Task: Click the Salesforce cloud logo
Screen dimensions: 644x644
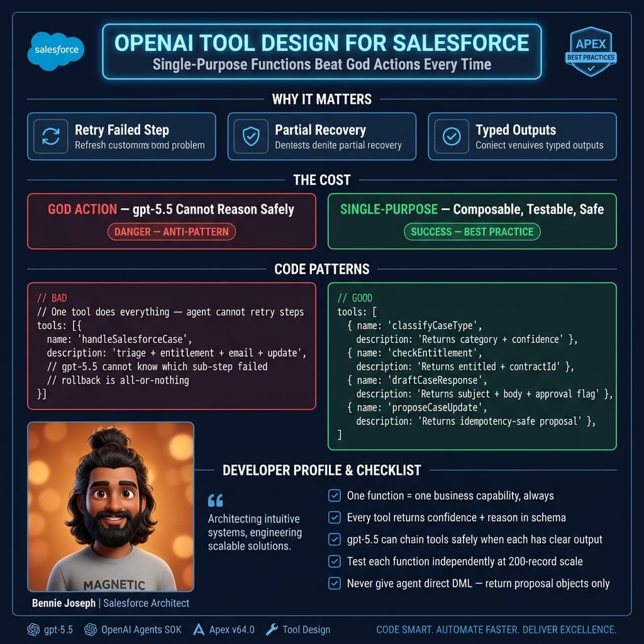Action: tap(56, 51)
